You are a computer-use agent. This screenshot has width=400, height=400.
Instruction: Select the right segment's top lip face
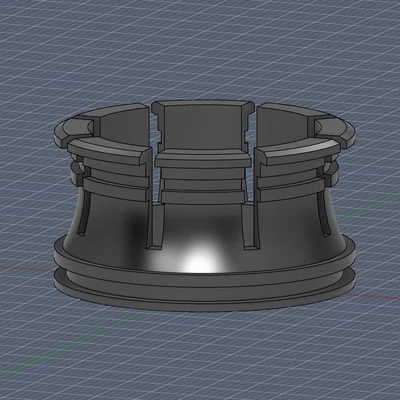298,146
